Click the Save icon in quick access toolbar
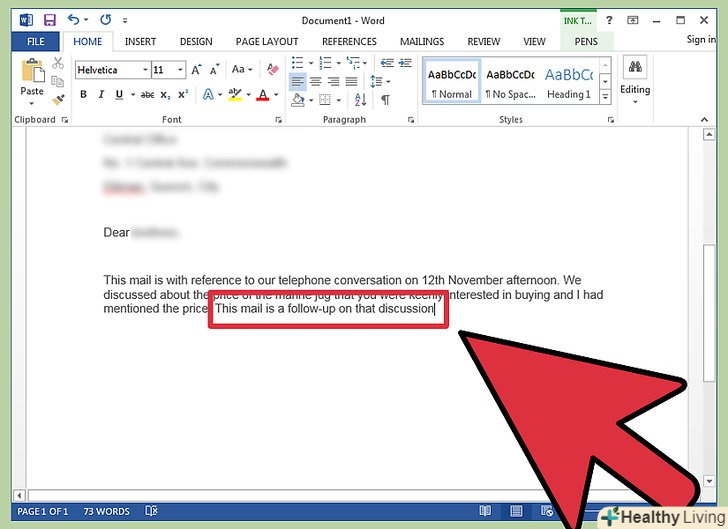Screen dimensions: 728x529 tap(49, 20)
